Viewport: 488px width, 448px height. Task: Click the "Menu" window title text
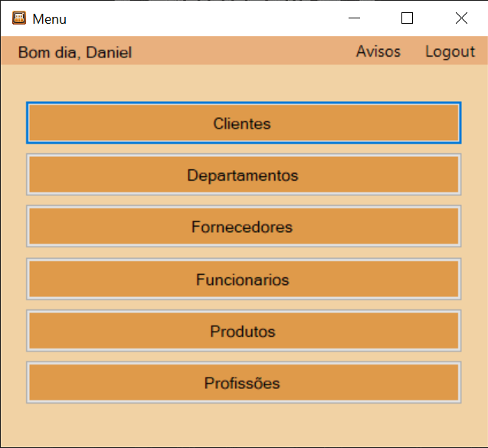point(50,19)
